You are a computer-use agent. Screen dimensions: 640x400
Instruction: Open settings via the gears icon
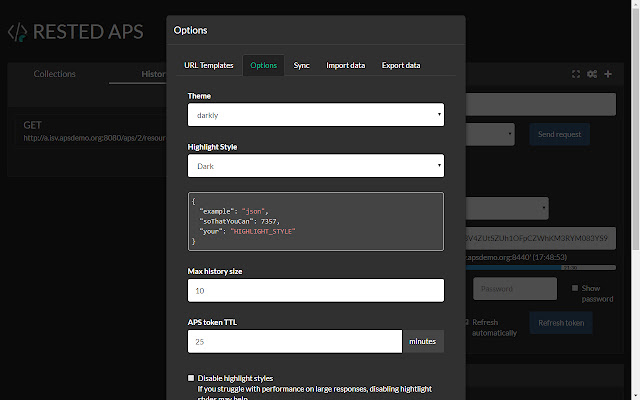point(592,74)
